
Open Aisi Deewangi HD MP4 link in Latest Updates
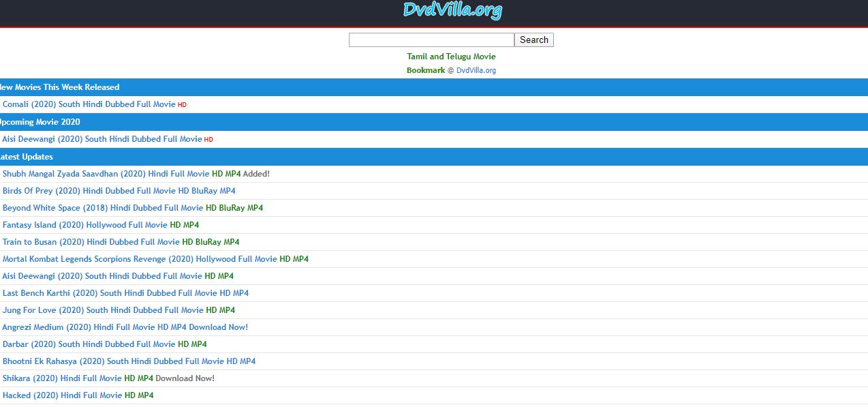pos(118,276)
